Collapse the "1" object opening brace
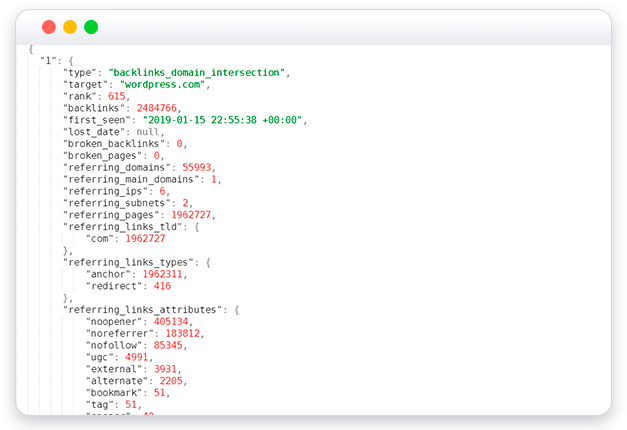The image size is (627, 430). point(71,61)
